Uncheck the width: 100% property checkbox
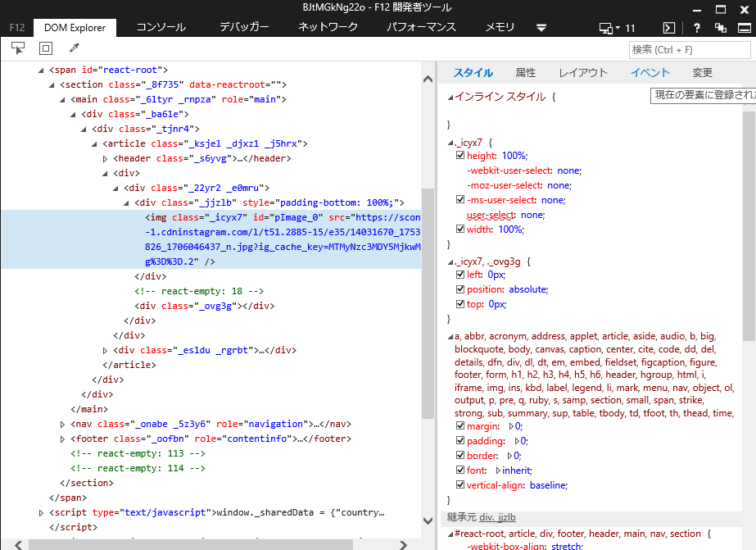 [x=460, y=230]
